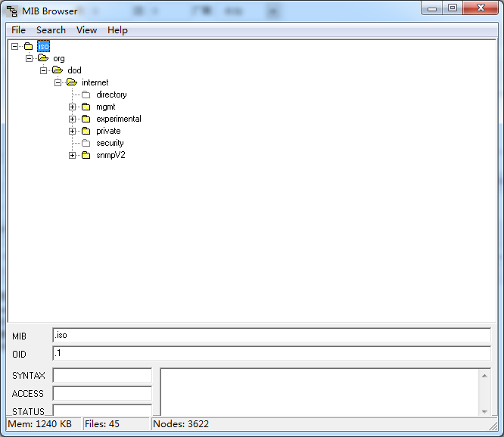Click the folder icon beside directory
The width and height of the screenshot is (504, 437).
point(86,95)
